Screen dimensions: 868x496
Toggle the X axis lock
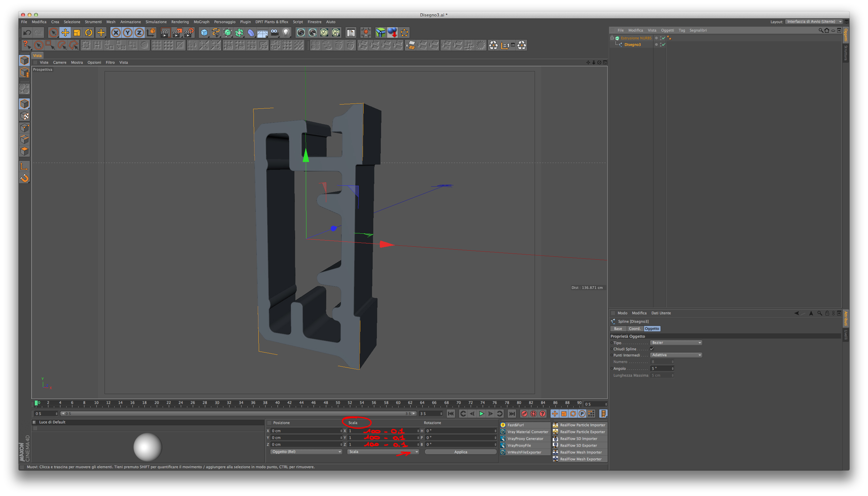point(116,33)
